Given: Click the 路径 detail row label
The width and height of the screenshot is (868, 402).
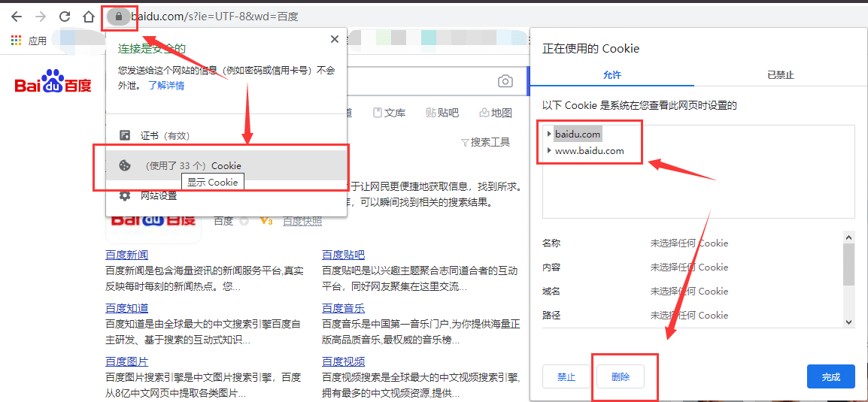Looking at the screenshot, I should [x=552, y=315].
